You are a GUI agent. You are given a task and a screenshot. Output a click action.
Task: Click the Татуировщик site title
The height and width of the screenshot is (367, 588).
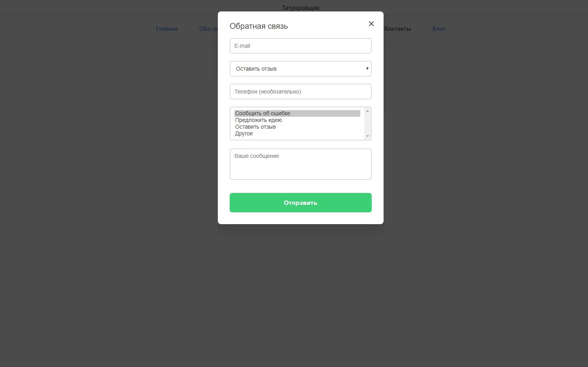click(300, 8)
